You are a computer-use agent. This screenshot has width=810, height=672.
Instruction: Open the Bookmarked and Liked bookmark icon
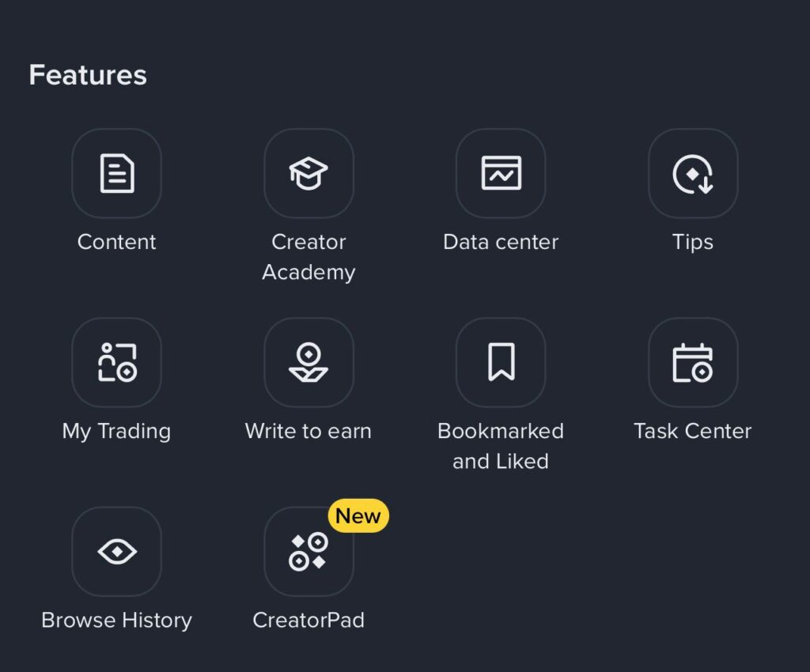point(501,362)
